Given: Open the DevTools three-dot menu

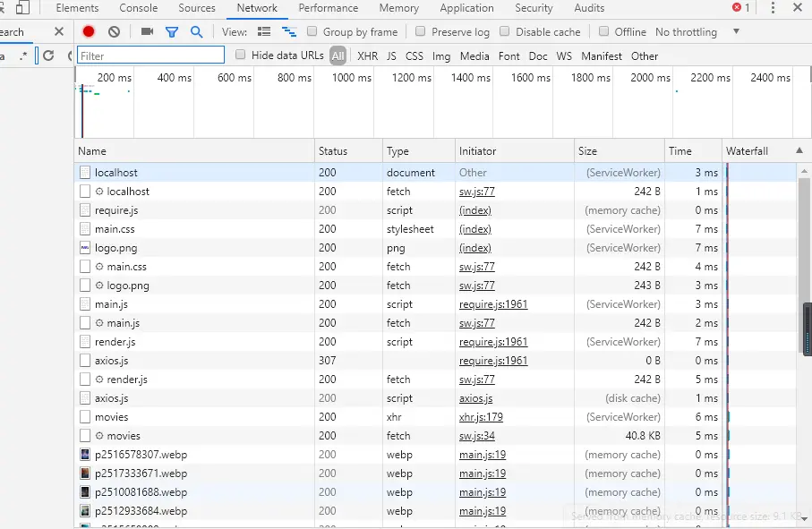Looking at the screenshot, I should [773, 8].
